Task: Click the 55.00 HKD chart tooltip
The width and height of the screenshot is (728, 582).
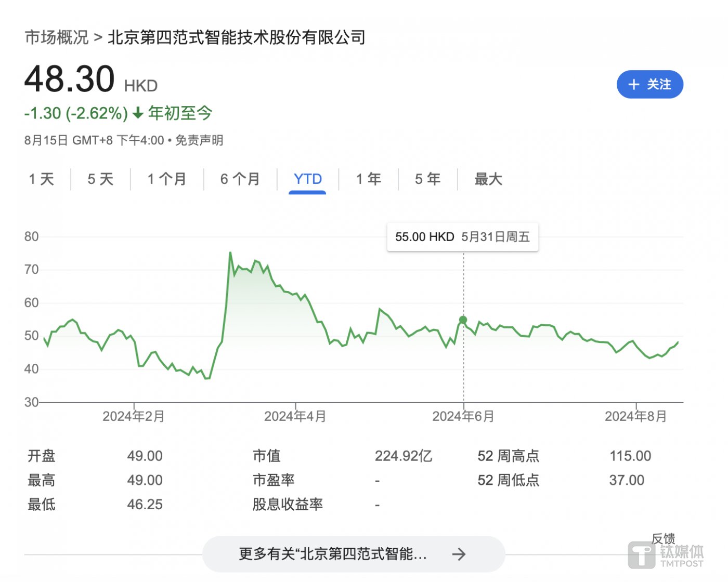Action: [462, 237]
